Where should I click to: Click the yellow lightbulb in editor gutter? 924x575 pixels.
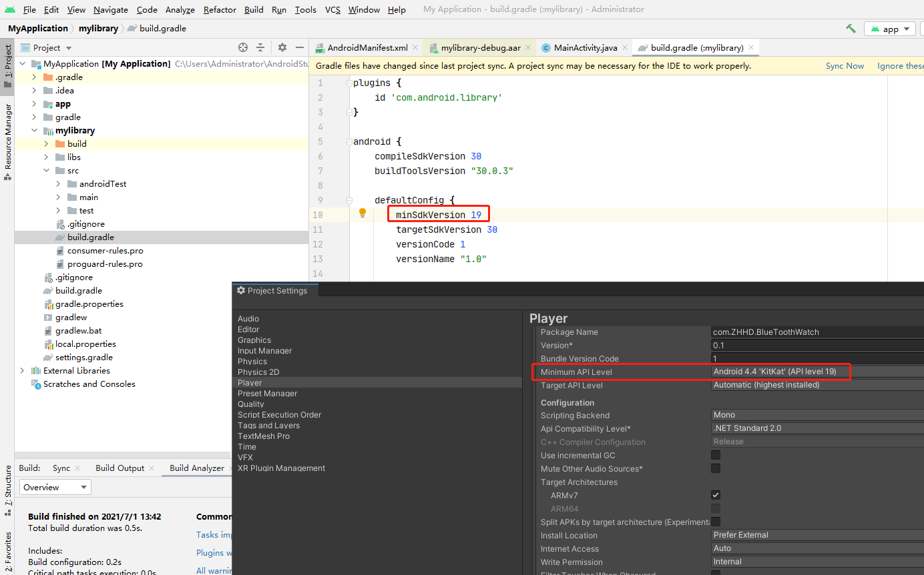[x=363, y=212]
